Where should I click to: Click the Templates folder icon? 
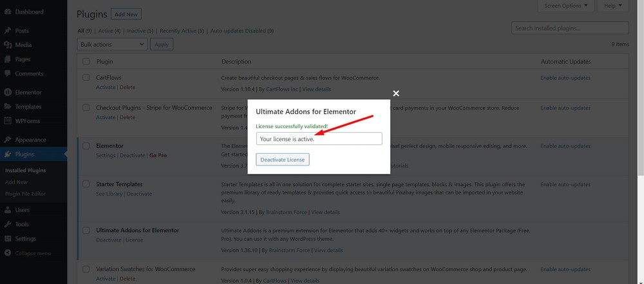[7, 107]
